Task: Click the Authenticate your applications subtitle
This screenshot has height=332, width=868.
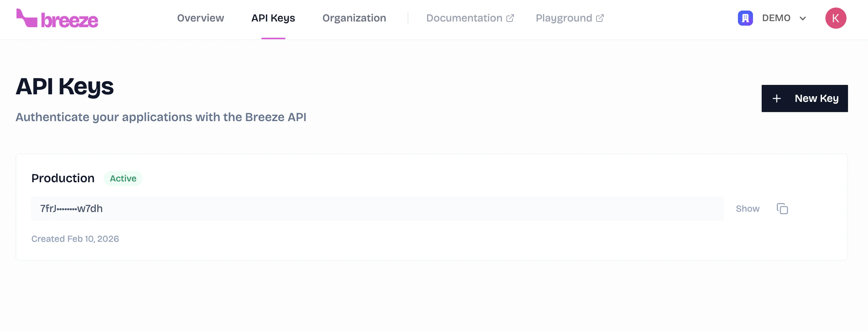Action: (x=161, y=117)
